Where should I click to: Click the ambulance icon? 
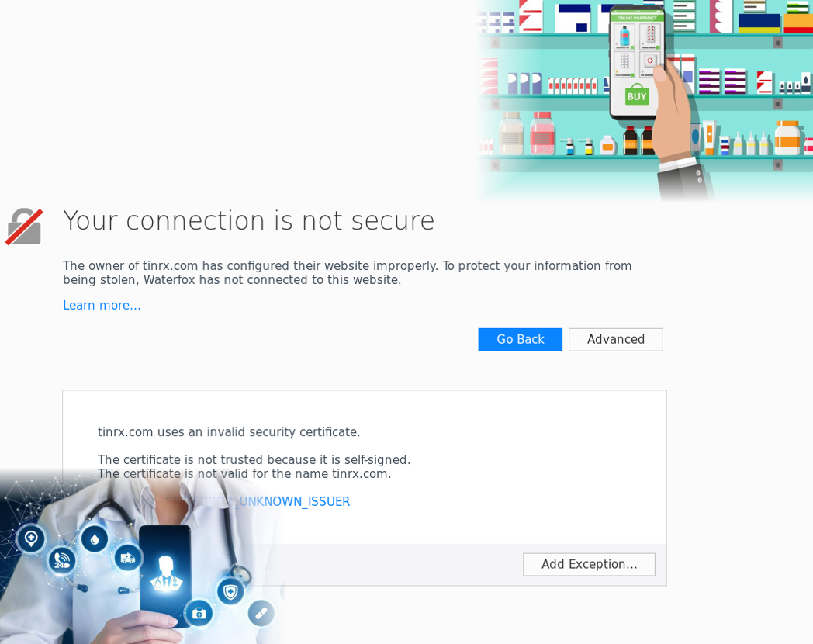tap(128, 557)
